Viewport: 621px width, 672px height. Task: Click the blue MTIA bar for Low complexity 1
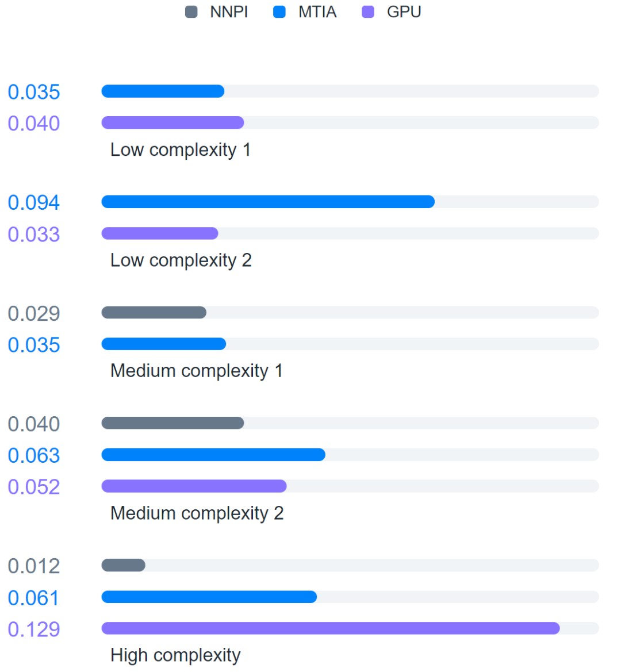(x=163, y=91)
